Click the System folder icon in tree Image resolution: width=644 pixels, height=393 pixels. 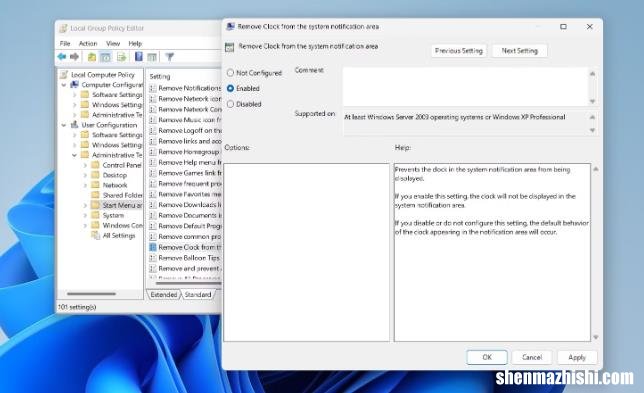point(95,215)
